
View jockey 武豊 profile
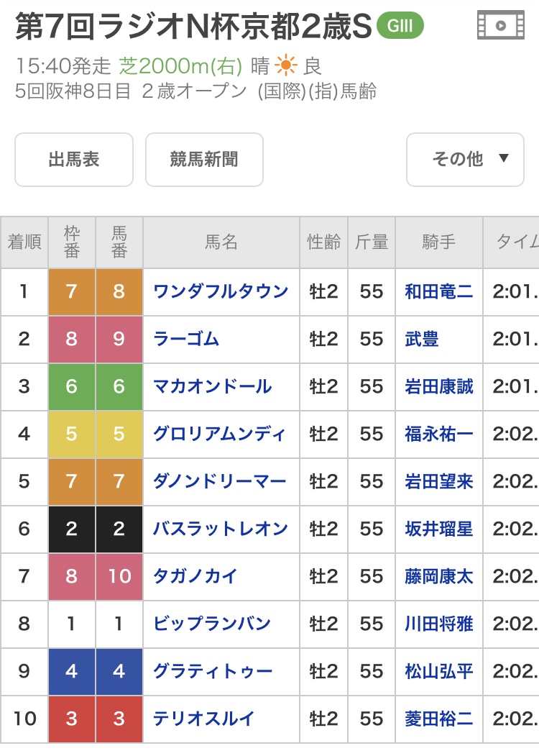(x=421, y=339)
